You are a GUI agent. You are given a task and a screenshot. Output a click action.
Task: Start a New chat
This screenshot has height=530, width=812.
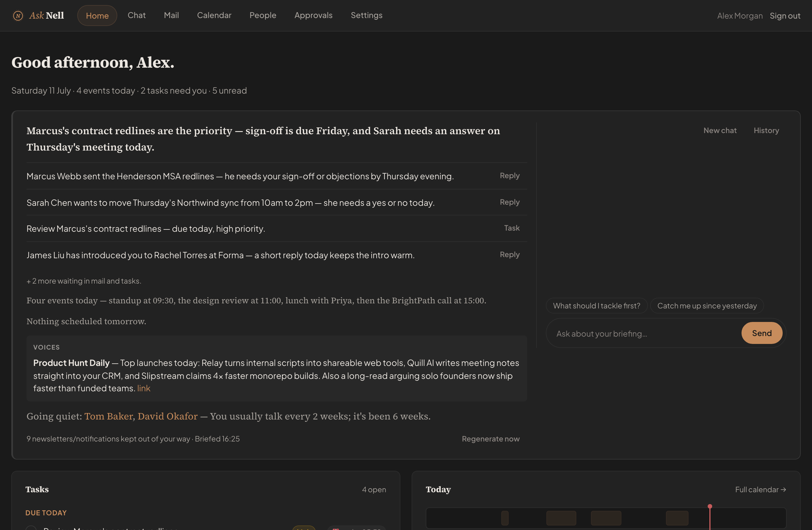coord(720,131)
